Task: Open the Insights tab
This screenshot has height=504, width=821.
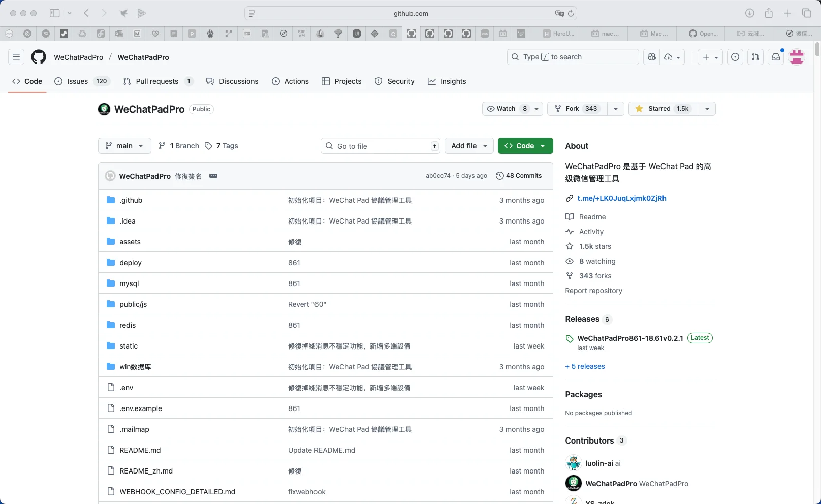Action: pos(447,81)
